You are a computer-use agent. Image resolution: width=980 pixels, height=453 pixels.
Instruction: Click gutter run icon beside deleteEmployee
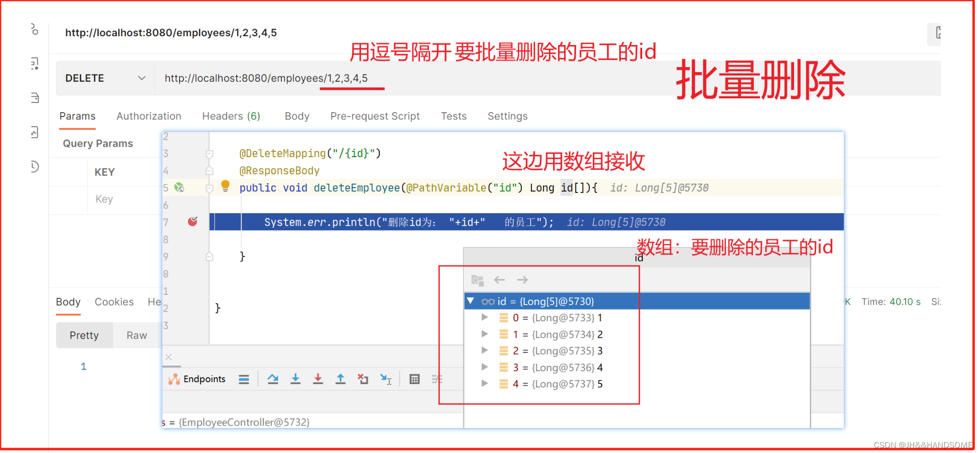coord(180,188)
